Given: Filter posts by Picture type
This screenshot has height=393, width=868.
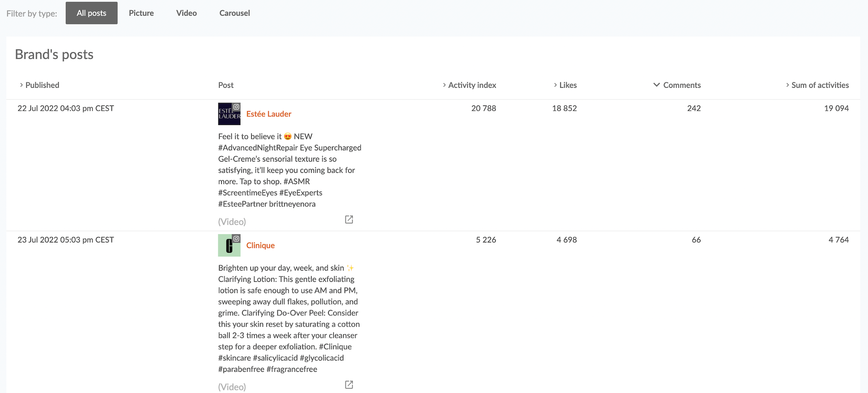Looking at the screenshot, I should (141, 13).
